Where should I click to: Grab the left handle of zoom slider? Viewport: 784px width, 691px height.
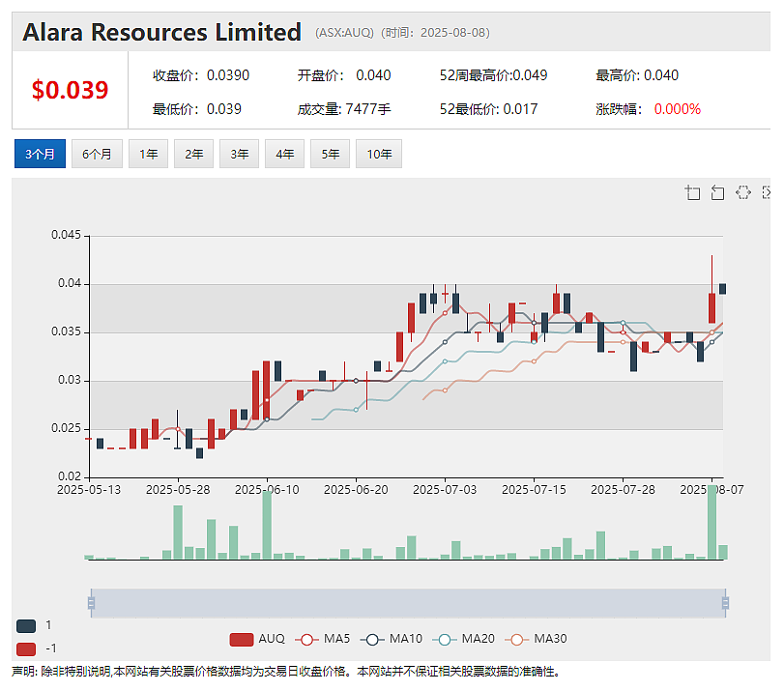91,603
